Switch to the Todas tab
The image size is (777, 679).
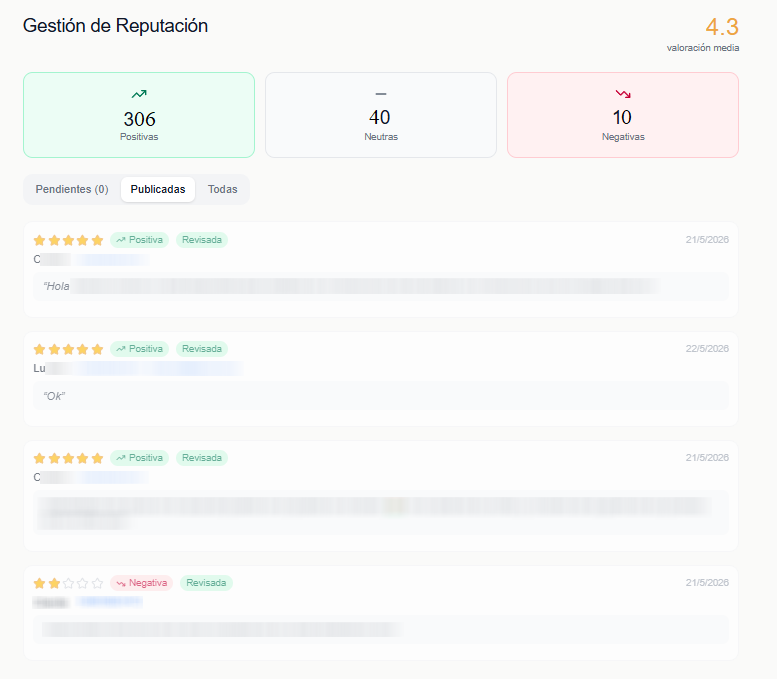[x=222, y=189]
